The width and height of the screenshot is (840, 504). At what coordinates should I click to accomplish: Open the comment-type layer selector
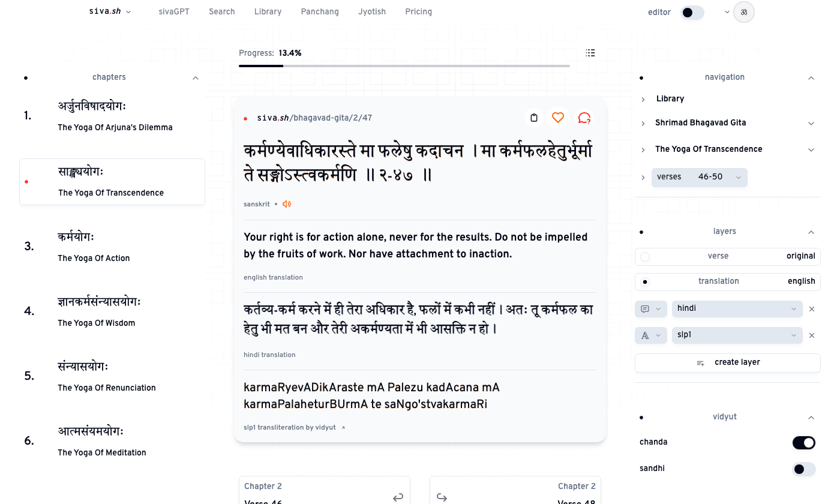pos(651,309)
